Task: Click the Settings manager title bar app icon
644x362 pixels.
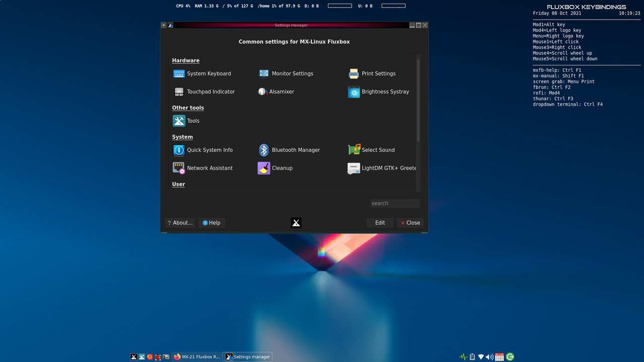Action: tap(170, 25)
